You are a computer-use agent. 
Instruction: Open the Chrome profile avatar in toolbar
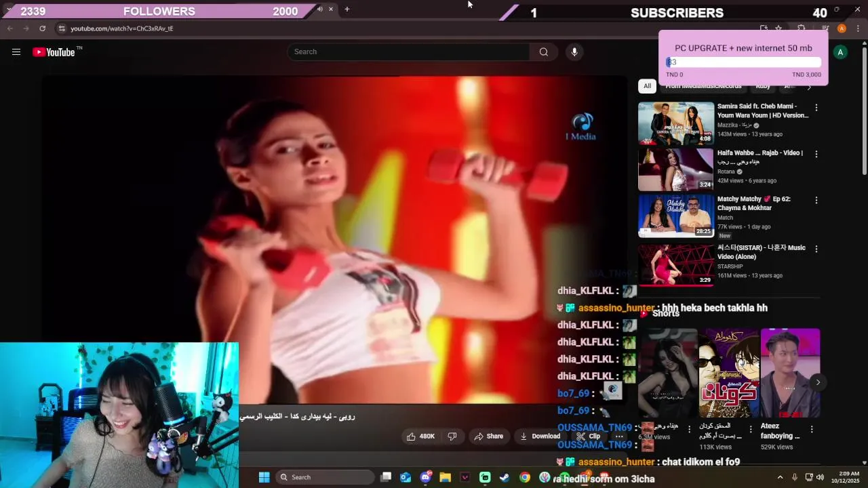click(x=842, y=28)
